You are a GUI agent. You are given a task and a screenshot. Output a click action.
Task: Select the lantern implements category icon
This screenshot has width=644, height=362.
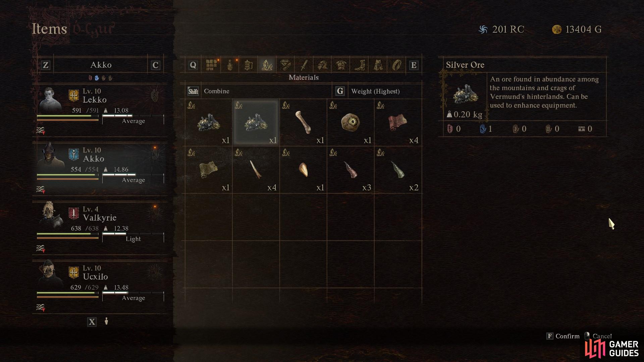pos(248,65)
